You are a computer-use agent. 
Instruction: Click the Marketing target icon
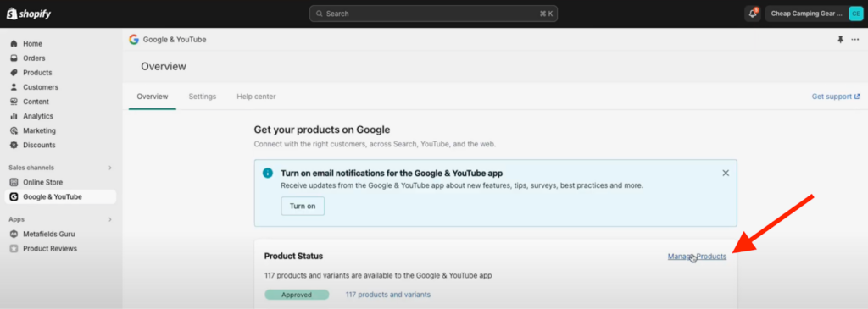coord(14,130)
